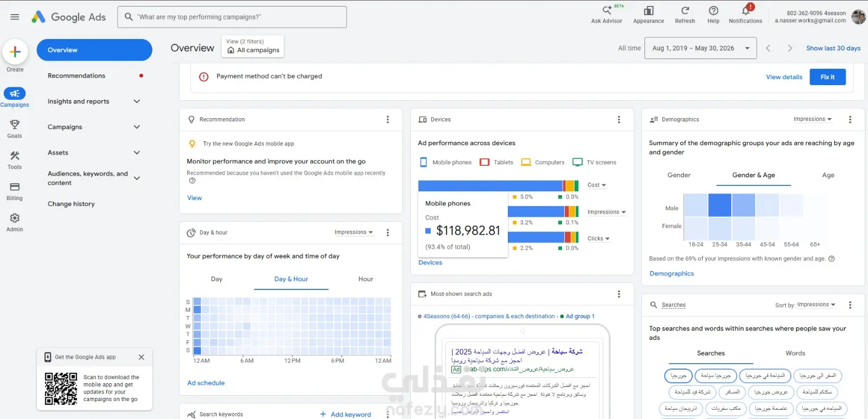
Task: Click help icon beside known gender and age
Action: 832,259
